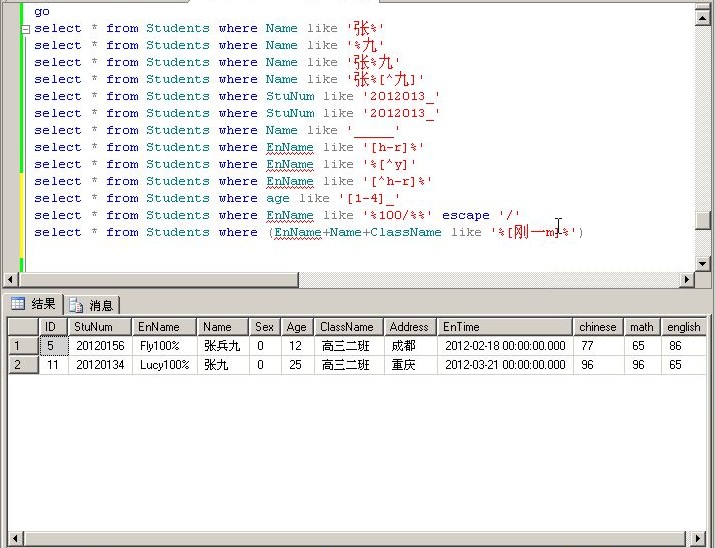Screen dimensions: 716x548
Task: Place cursor in the '张%[^九]' query line
Action: pos(229,79)
